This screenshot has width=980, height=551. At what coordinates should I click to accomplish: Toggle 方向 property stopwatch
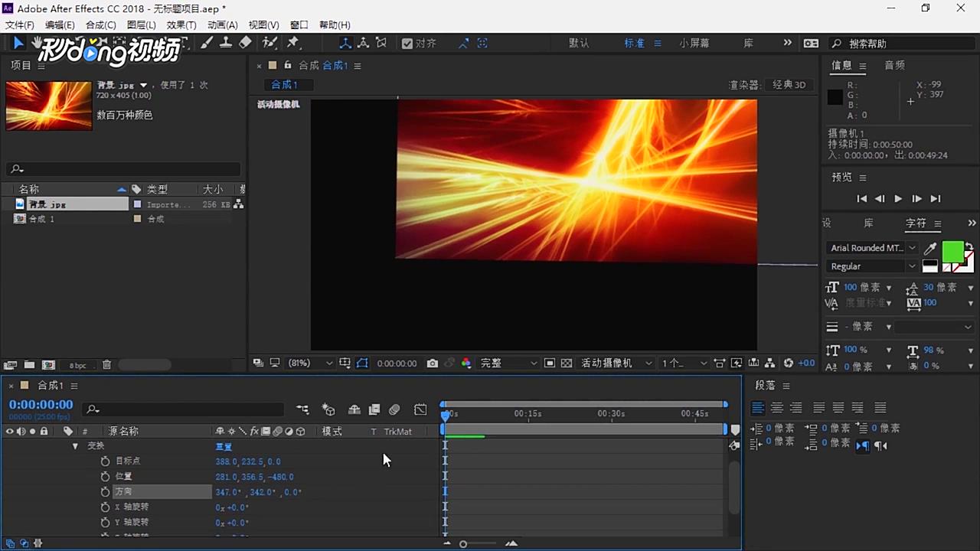[x=105, y=492]
